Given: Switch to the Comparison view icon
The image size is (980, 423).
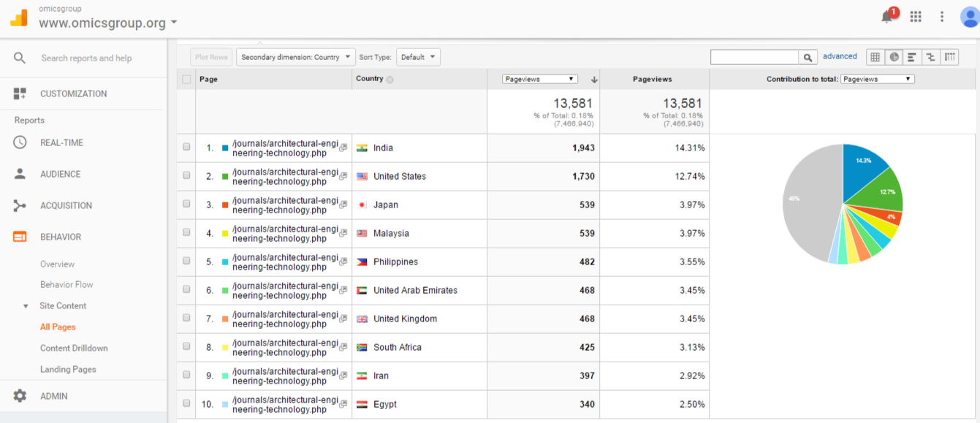Looking at the screenshot, I should click(x=931, y=57).
